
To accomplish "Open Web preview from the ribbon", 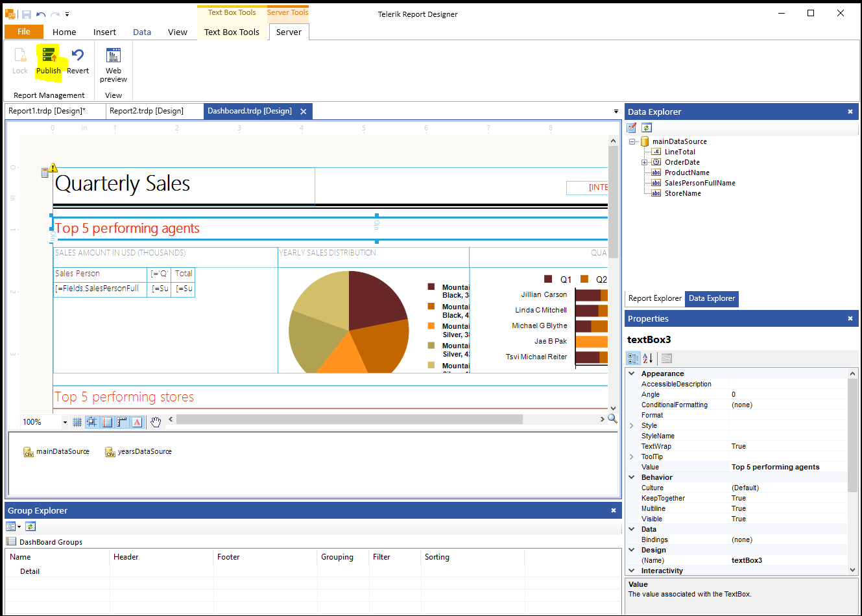I will 114,56.
